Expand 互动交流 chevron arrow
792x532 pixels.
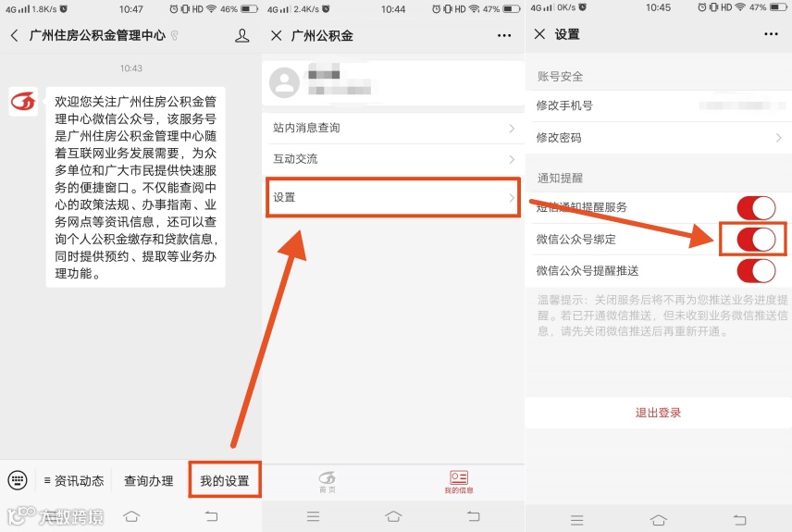coord(512,160)
